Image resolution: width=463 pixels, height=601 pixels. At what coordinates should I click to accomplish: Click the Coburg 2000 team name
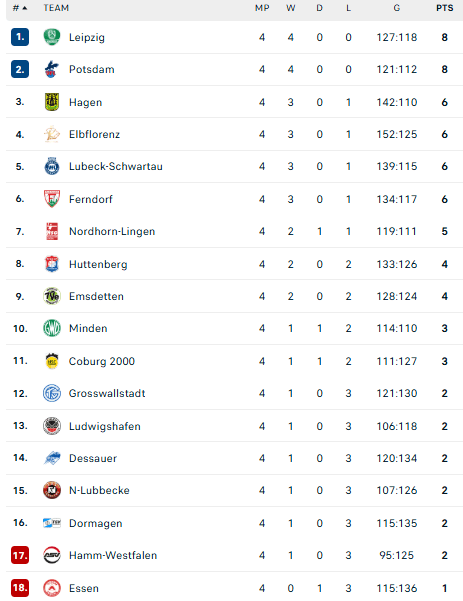click(x=102, y=361)
